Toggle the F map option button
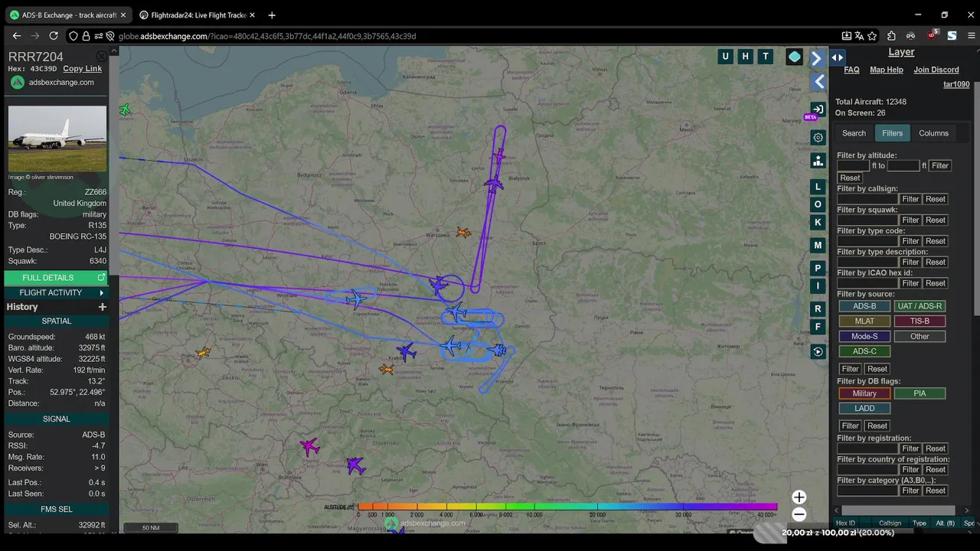This screenshot has width=980, height=551. pyautogui.click(x=818, y=328)
